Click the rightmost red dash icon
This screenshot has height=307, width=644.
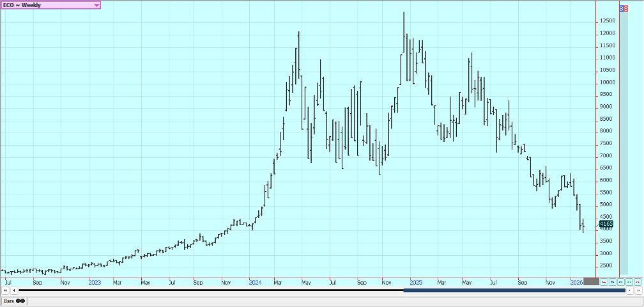[637, 281]
